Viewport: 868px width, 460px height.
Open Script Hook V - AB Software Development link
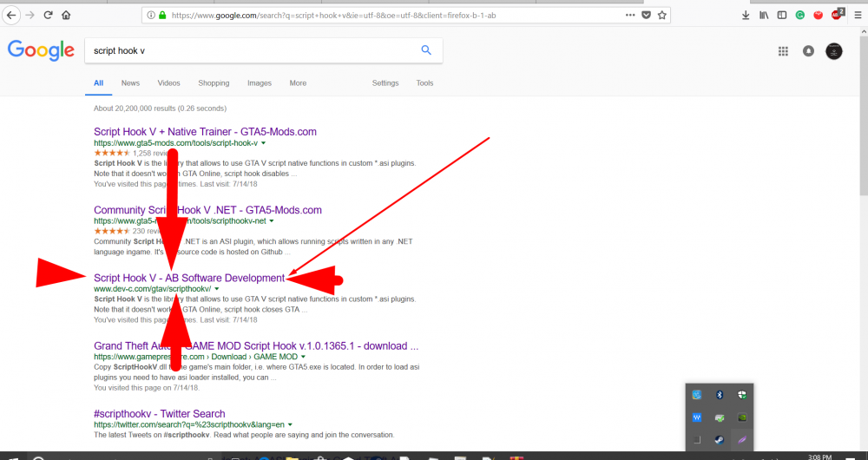point(188,278)
